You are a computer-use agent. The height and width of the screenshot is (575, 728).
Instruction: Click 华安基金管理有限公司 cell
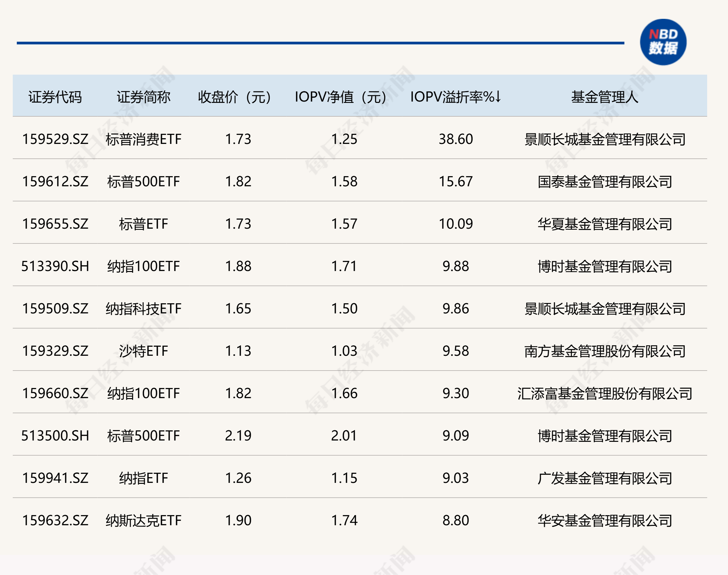pyautogui.click(x=605, y=521)
